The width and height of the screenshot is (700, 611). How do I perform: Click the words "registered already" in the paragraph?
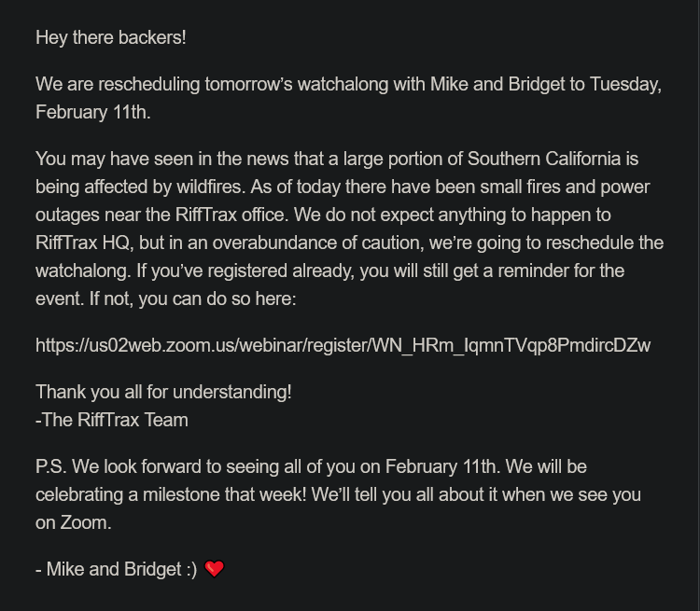[280, 271]
